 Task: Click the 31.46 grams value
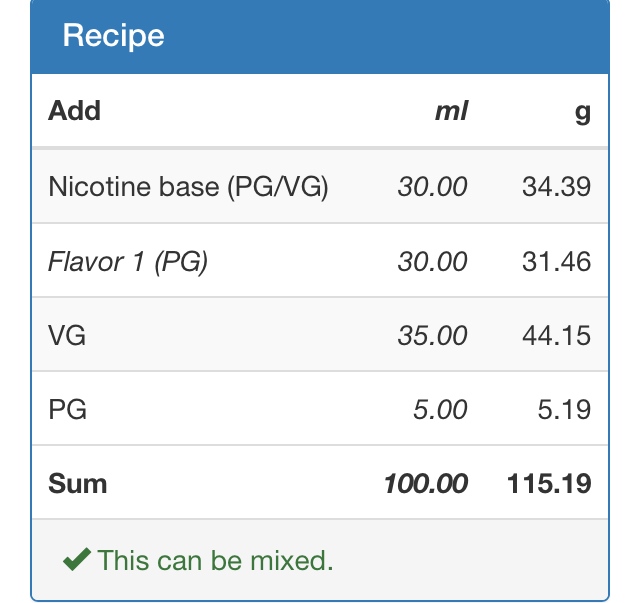tap(556, 261)
